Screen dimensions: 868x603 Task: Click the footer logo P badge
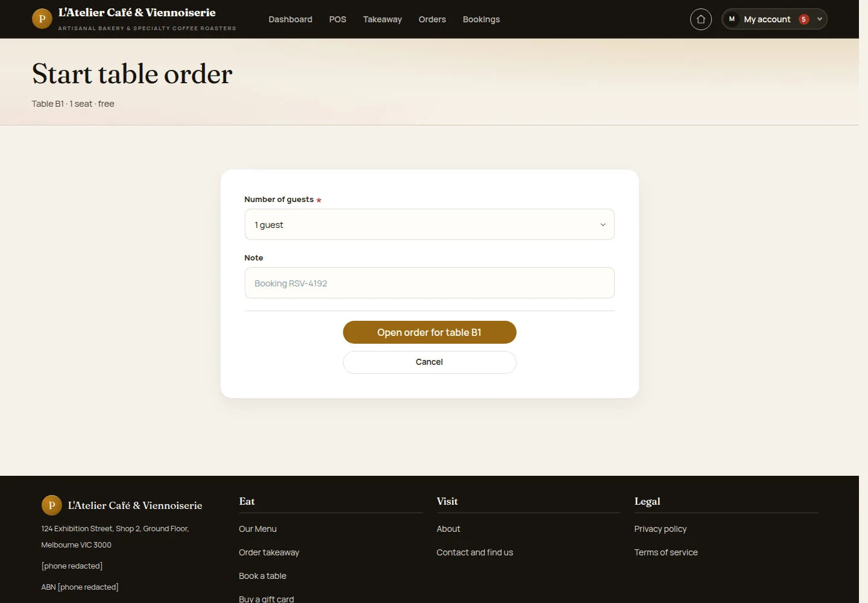(51, 505)
